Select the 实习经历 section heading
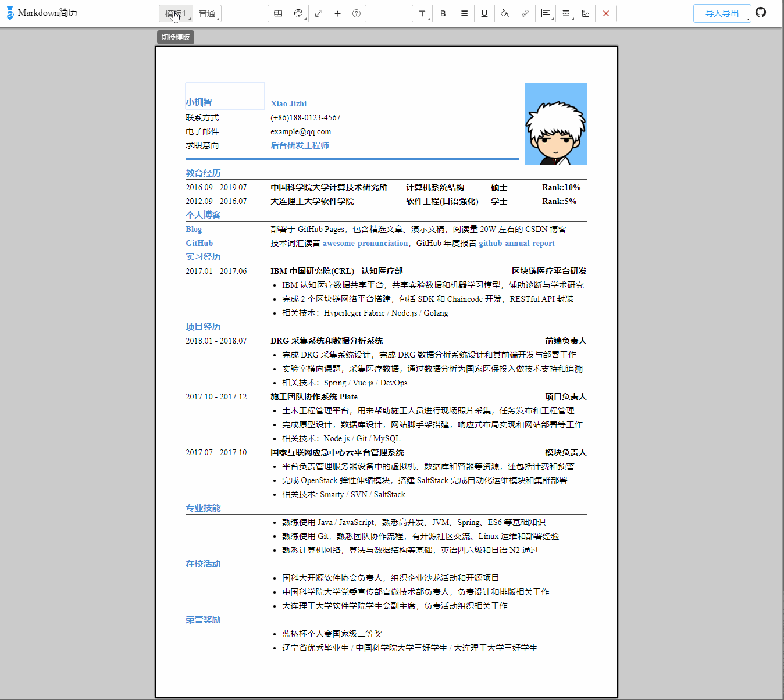The height and width of the screenshot is (700, 784). click(x=203, y=257)
